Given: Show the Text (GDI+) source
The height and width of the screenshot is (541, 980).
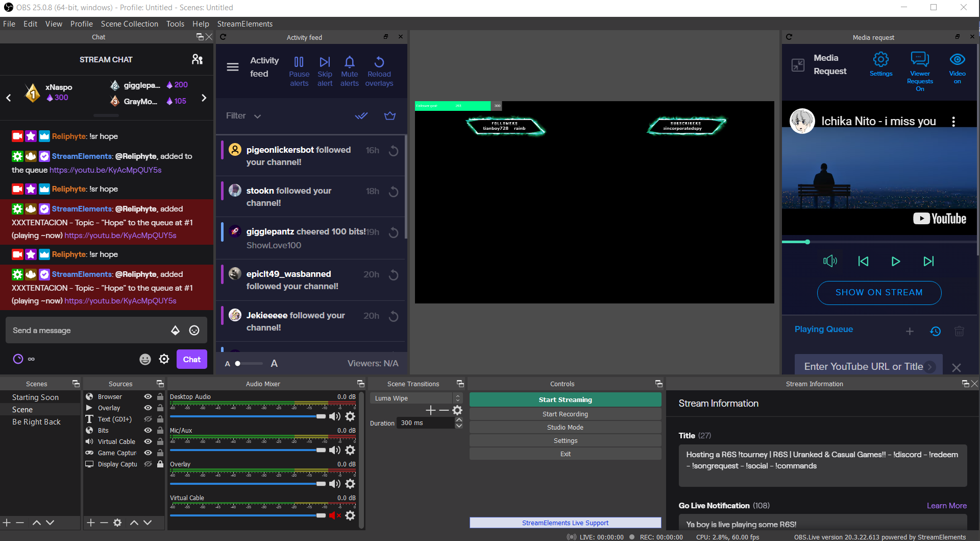Looking at the screenshot, I should [x=148, y=419].
